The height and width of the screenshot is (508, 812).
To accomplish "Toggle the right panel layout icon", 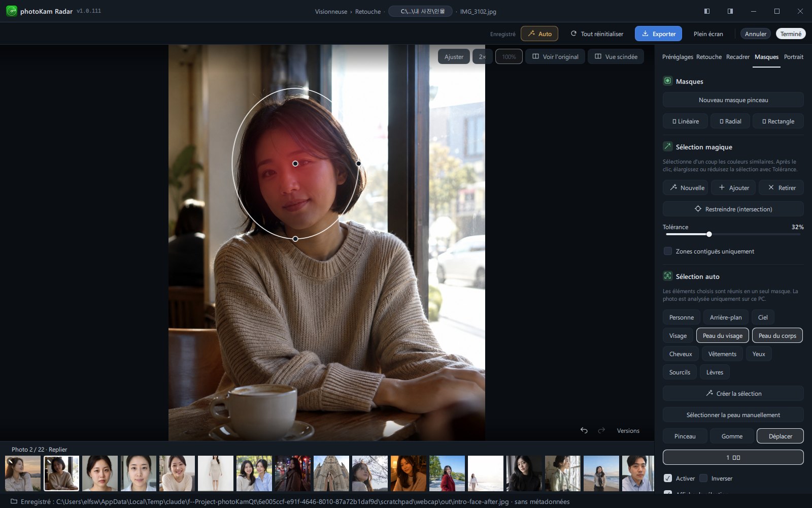I will point(730,11).
